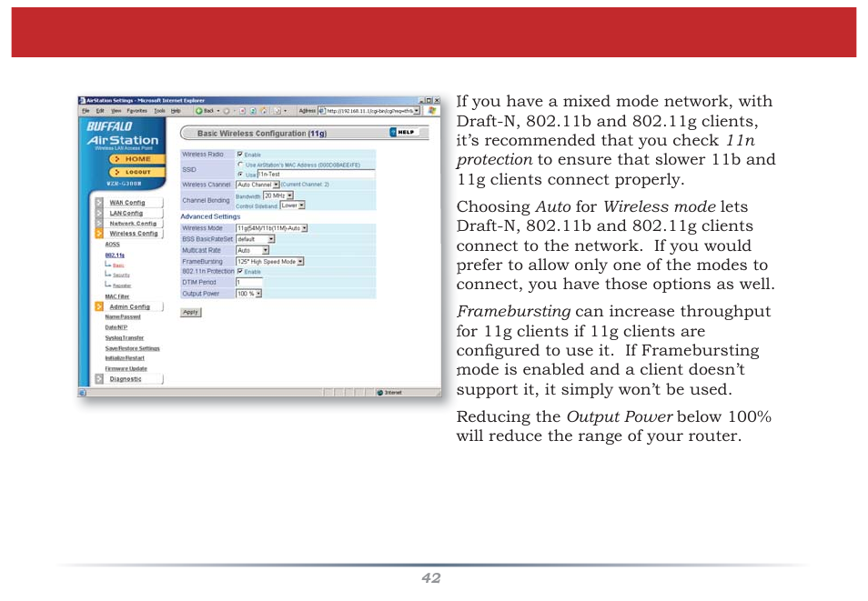Select the Use custom SSID radio button
This screenshot has height=601, width=868.
click(x=240, y=174)
